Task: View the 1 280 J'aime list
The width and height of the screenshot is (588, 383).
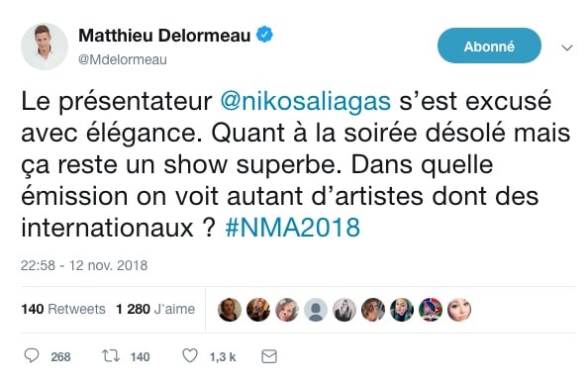Action: [x=155, y=309]
